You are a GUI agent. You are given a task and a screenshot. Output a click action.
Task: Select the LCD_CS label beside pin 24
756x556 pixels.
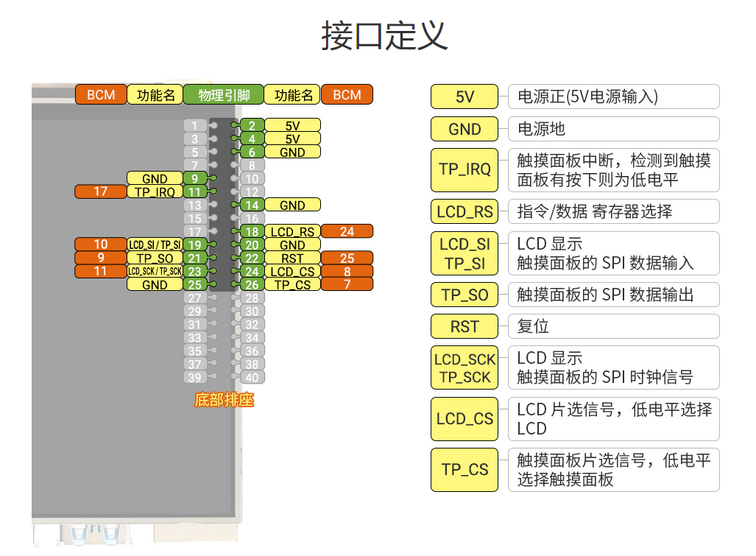[293, 271]
